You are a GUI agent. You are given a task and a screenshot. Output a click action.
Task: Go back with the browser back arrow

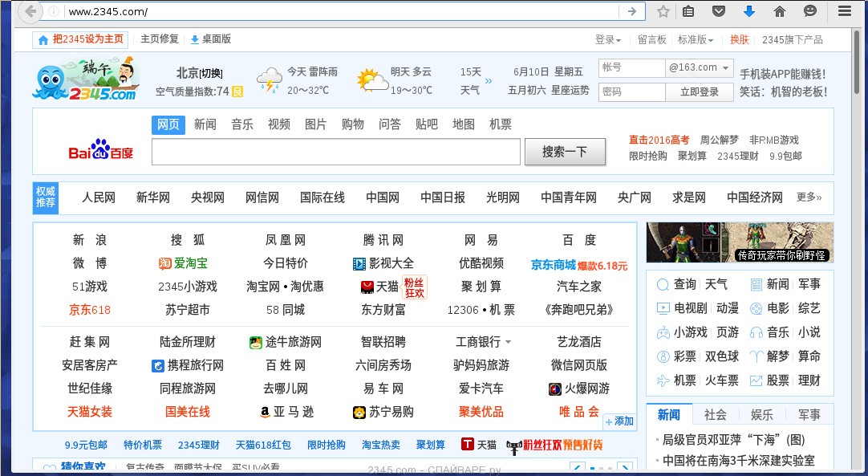click(30, 11)
